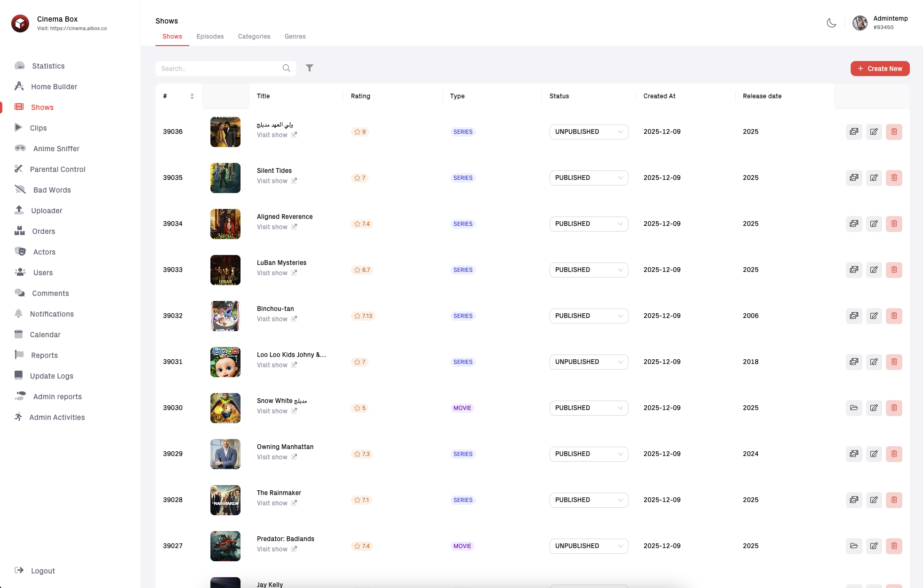Open the filter options beside search
The width and height of the screenshot is (923, 588).
pyautogui.click(x=310, y=68)
